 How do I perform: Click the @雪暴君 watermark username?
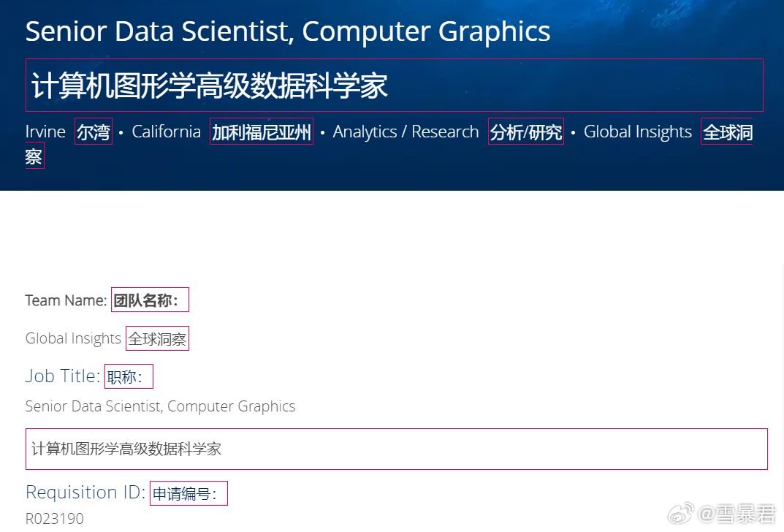[737, 514]
